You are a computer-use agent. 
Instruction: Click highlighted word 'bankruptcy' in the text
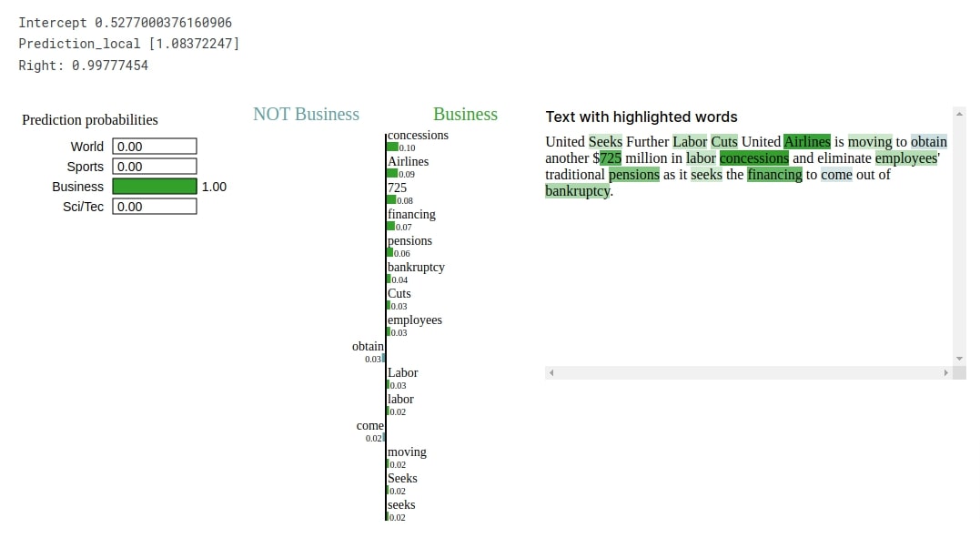pyautogui.click(x=578, y=191)
